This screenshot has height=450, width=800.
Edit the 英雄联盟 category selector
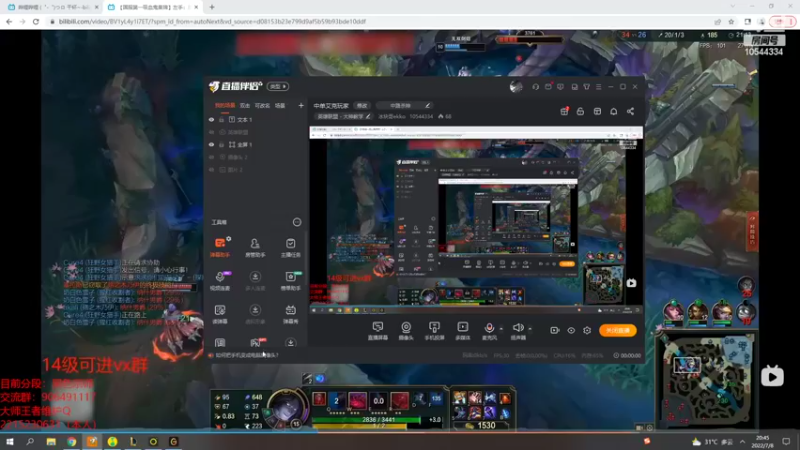pyautogui.click(x=343, y=116)
